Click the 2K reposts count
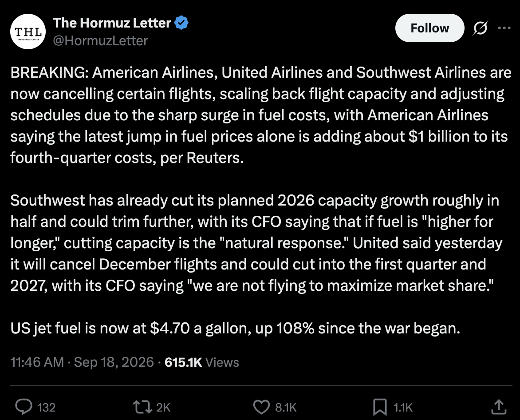 [x=163, y=408]
